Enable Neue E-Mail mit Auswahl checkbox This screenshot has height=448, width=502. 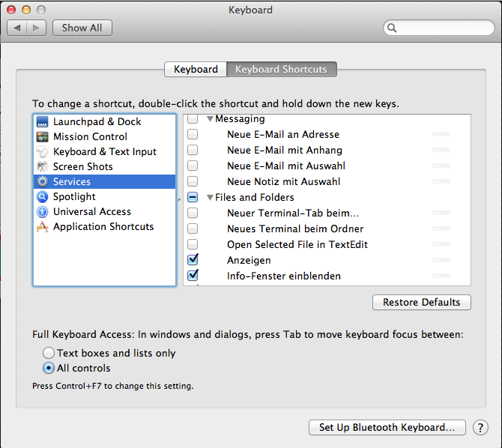click(x=193, y=166)
